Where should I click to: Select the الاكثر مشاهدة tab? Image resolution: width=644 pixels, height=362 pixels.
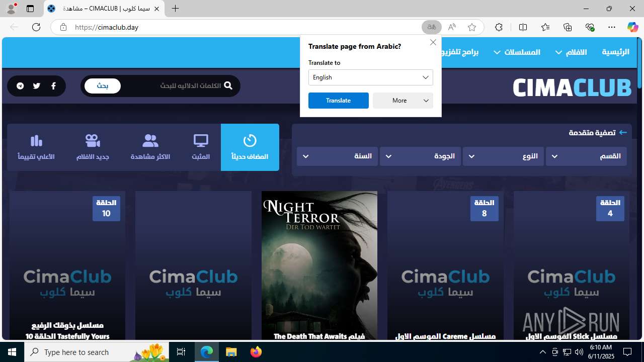(x=150, y=147)
